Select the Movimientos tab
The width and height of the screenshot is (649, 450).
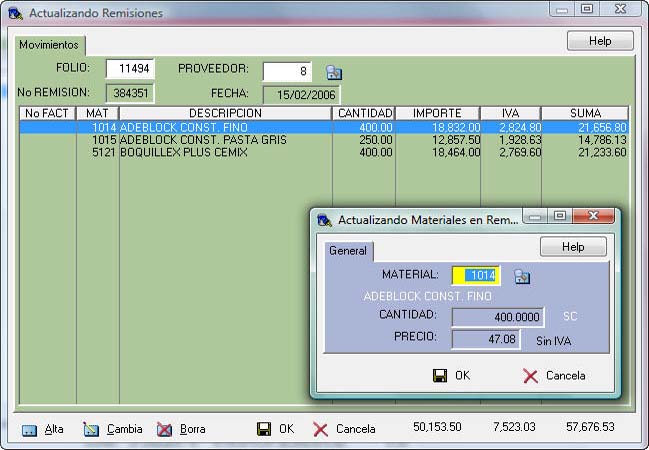click(49, 45)
